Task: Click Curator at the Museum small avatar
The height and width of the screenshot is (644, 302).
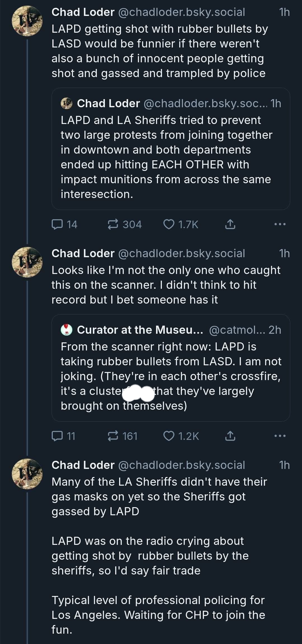Action: coord(67,330)
